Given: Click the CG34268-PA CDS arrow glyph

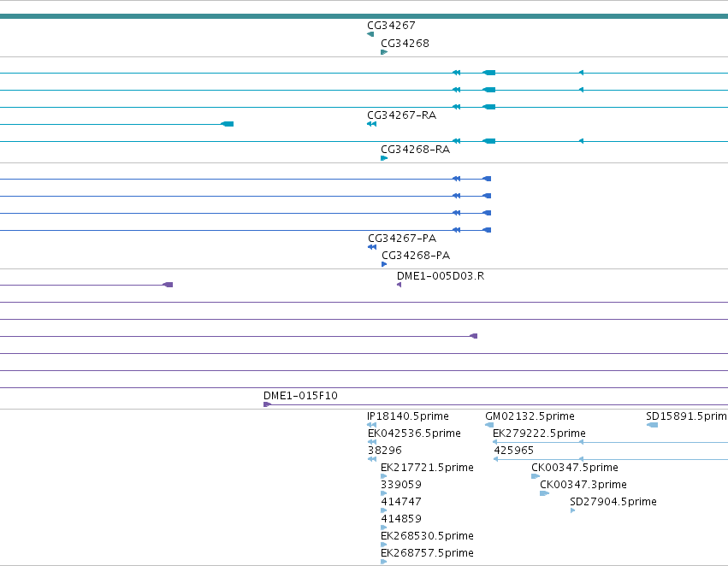Looking at the screenshot, I should [384, 264].
